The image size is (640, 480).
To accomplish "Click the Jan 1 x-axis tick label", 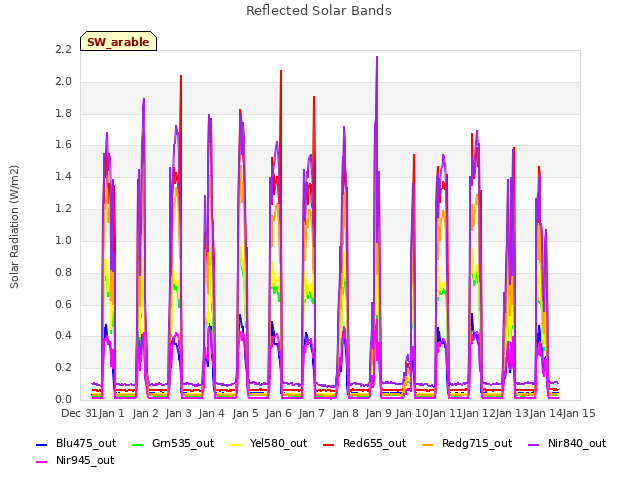I will pyautogui.click(x=112, y=413).
